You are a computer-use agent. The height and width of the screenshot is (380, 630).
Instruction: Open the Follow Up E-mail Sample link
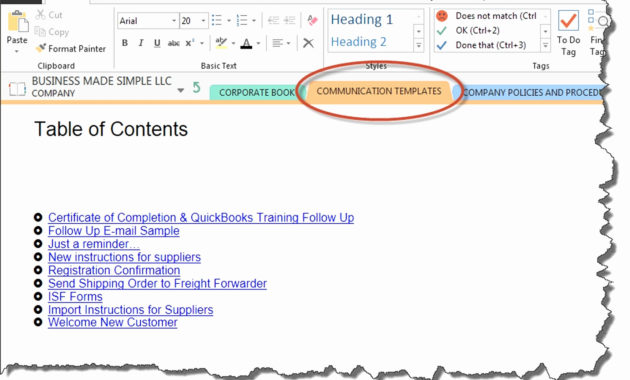click(x=114, y=231)
